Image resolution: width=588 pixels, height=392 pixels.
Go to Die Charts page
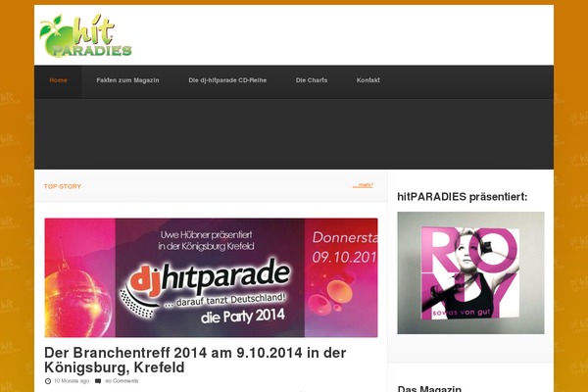[312, 80]
